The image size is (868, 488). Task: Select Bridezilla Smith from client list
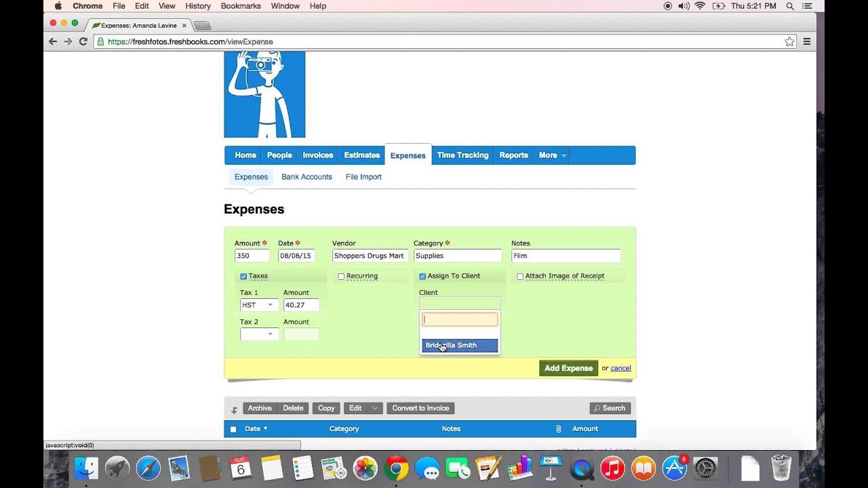point(460,346)
